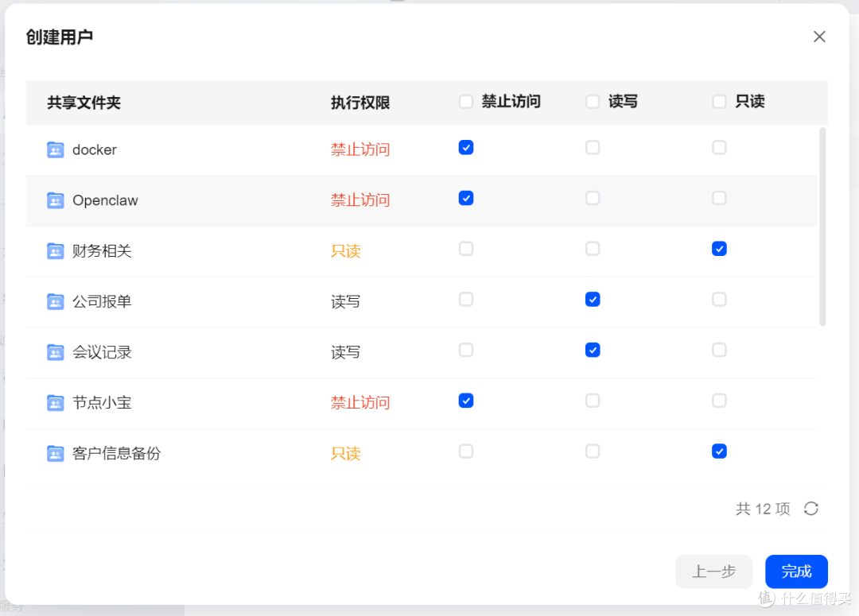Uncheck 禁止访问 for 节点小宝 folder
This screenshot has height=616, width=859.
[x=466, y=401]
